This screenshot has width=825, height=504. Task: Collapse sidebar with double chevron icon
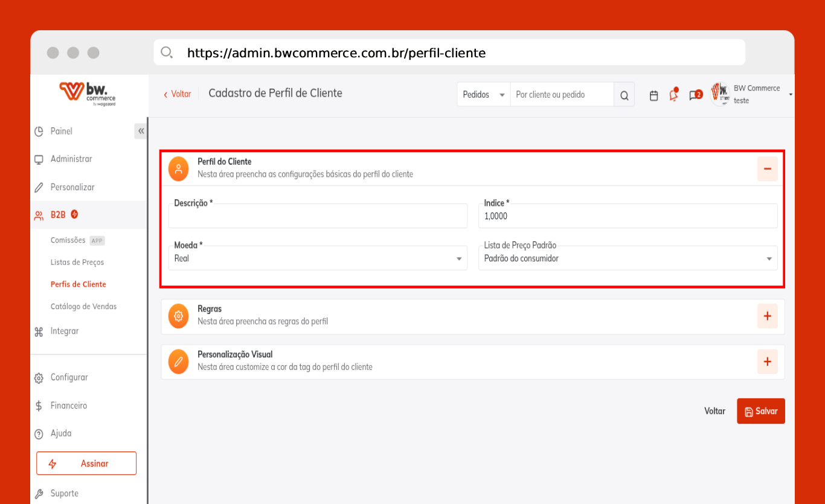tap(141, 131)
